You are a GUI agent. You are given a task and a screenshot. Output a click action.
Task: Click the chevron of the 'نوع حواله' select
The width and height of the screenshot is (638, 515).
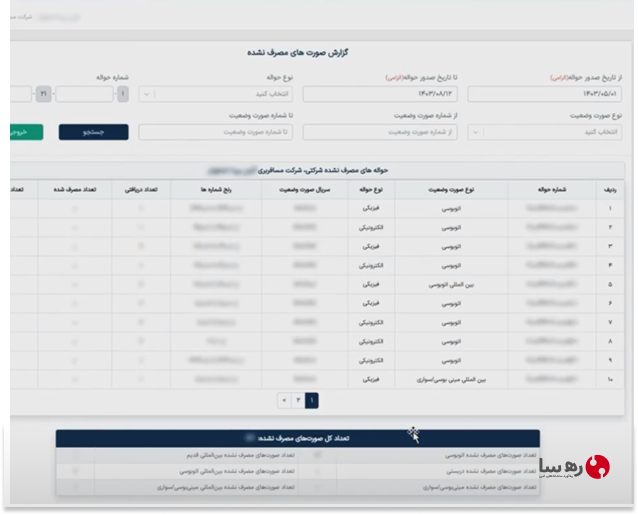[x=146, y=94]
